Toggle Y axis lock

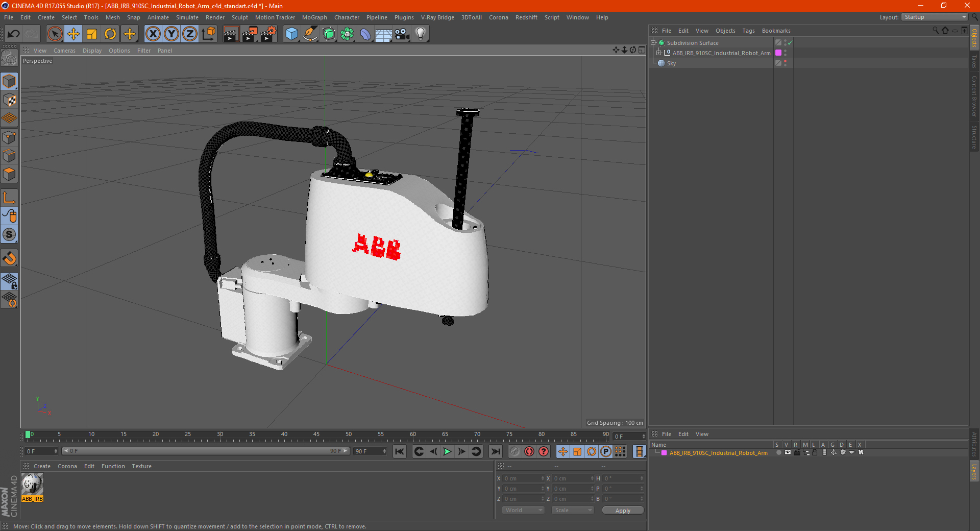click(x=171, y=34)
